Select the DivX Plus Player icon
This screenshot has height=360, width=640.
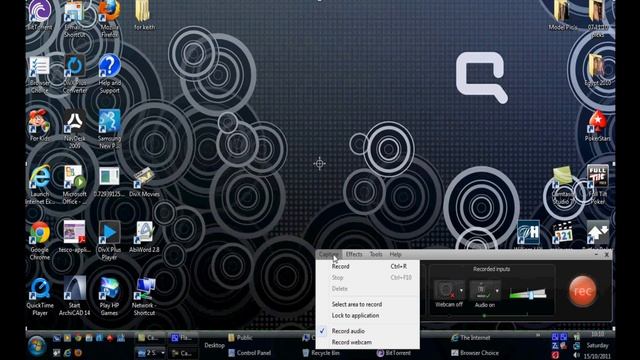[109, 240]
